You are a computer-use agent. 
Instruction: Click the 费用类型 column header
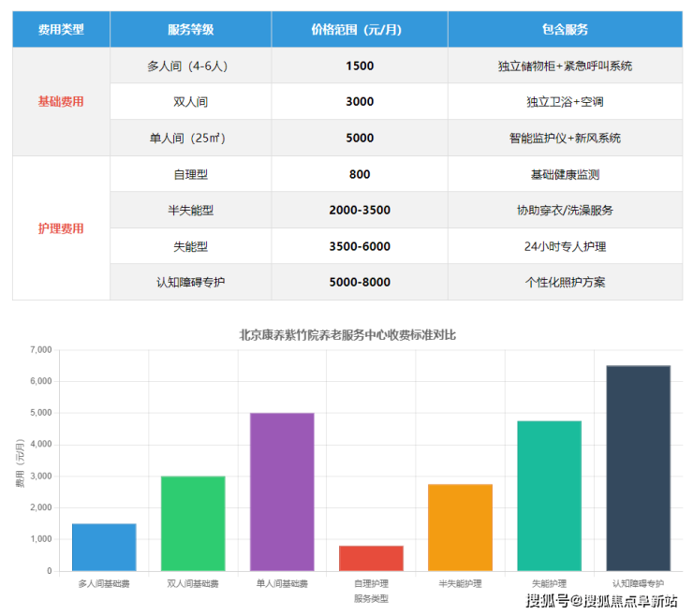click(61, 29)
